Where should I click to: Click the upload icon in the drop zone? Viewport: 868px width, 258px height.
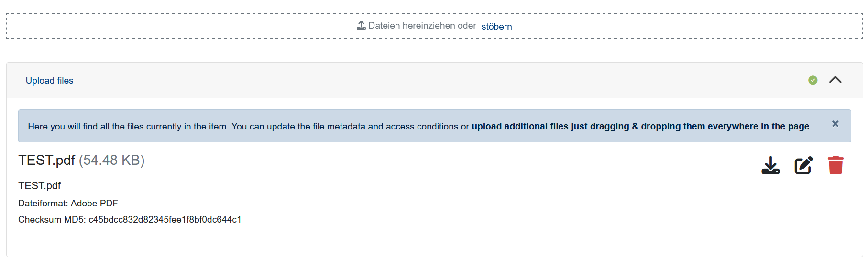pyautogui.click(x=361, y=26)
